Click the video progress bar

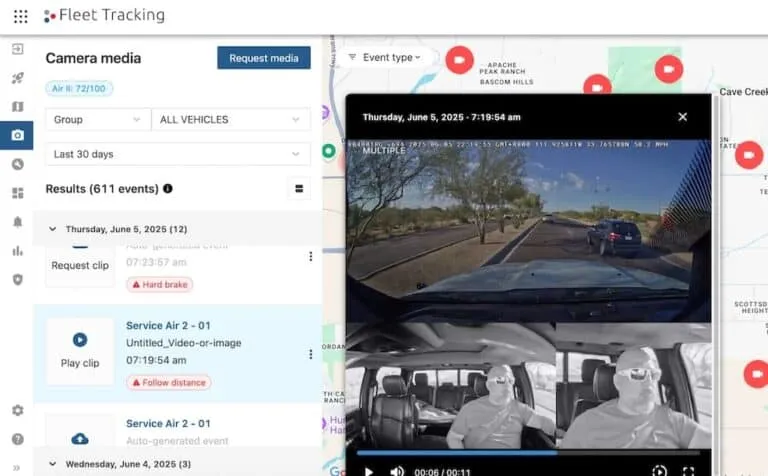click(x=528, y=453)
